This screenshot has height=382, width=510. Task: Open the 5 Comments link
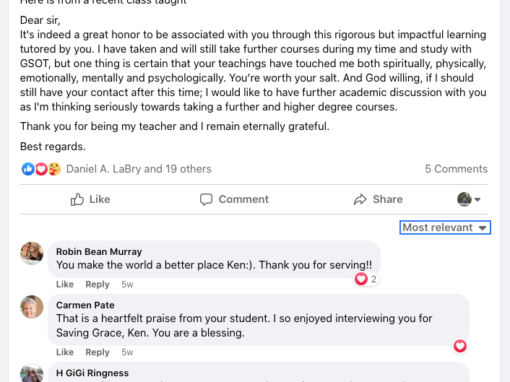(x=456, y=169)
